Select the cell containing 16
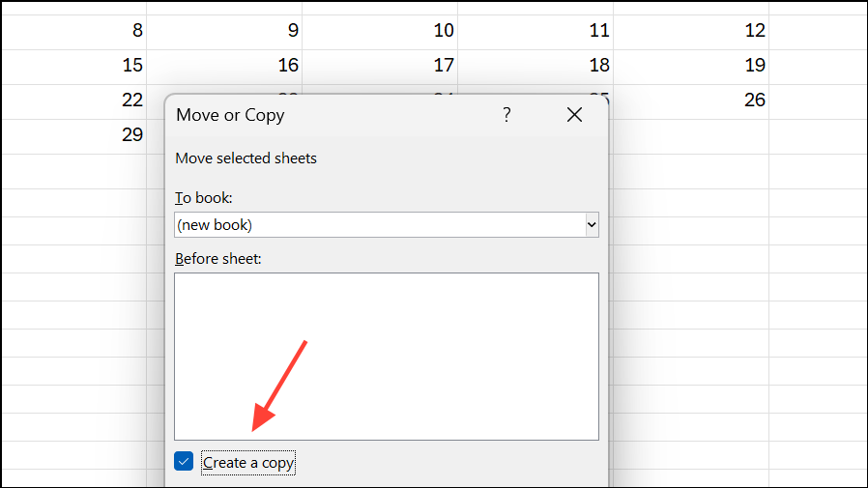 [x=224, y=65]
